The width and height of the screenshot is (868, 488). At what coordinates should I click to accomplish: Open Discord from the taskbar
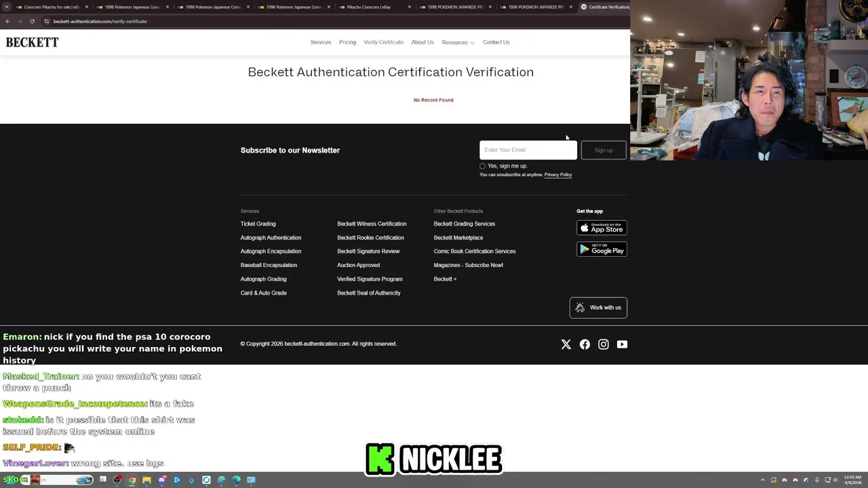[x=162, y=480]
